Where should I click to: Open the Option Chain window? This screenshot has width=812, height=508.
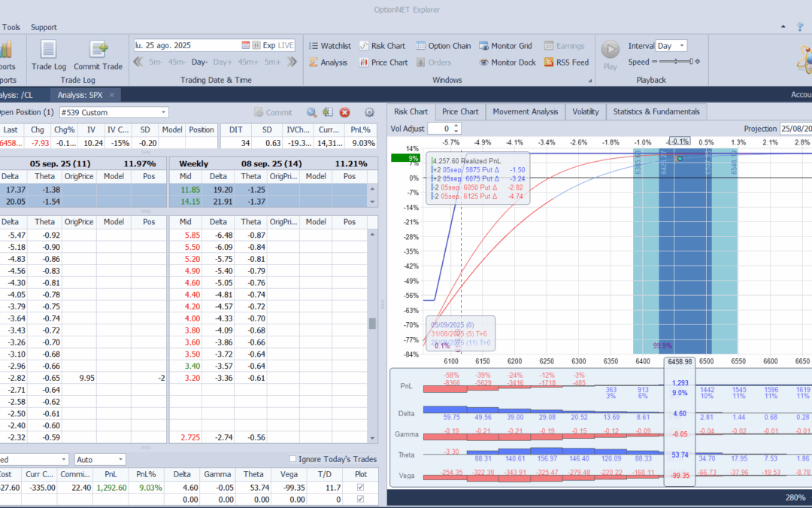click(x=444, y=46)
